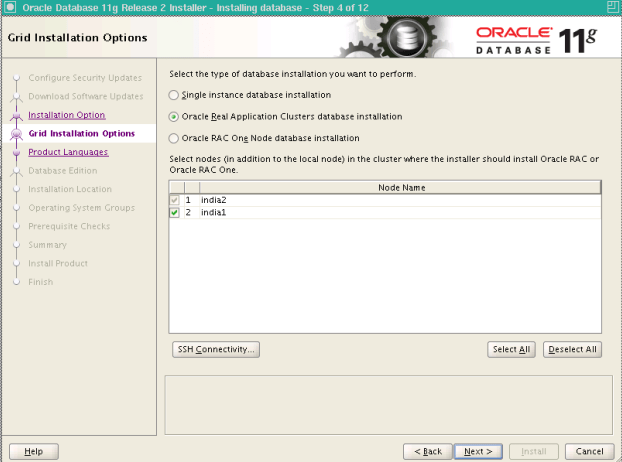Click the disabled Install button
The width and height of the screenshot is (622, 462).
[x=534, y=451]
